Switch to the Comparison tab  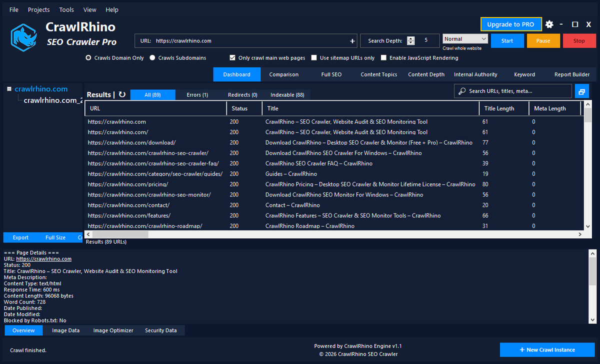coord(284,74)
